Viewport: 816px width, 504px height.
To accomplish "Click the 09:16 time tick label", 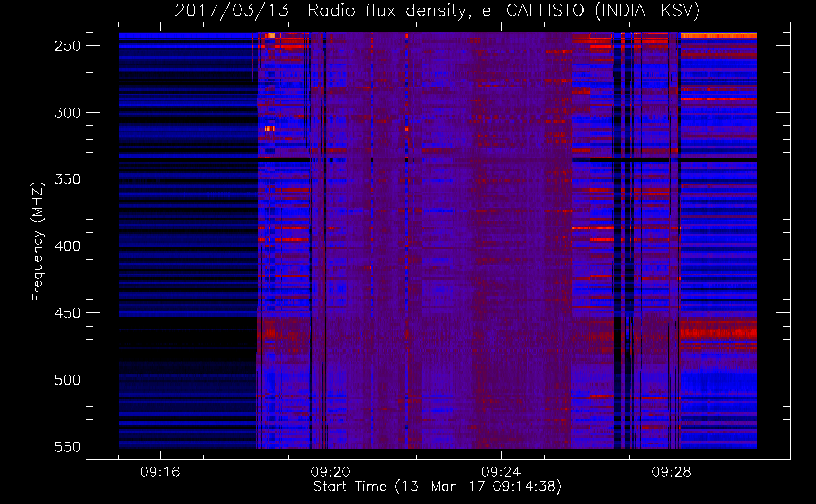I will (x=160, y=472).
